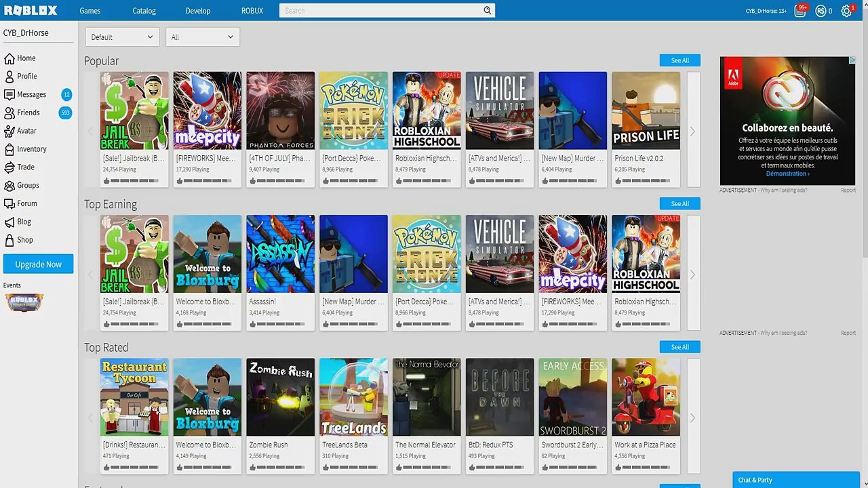This screenshot has width=868, height=488.
Task: Open the Work at a Pizza Place thumbnail
Action: (x=646, y=397)
